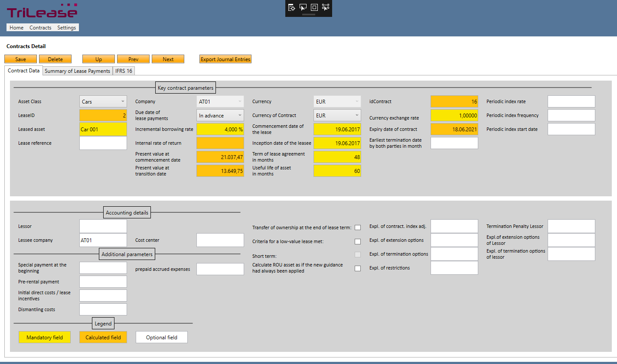Click Earliest termination date field
The height and width of the screenshot is (364, 617).
click(454, 143)
